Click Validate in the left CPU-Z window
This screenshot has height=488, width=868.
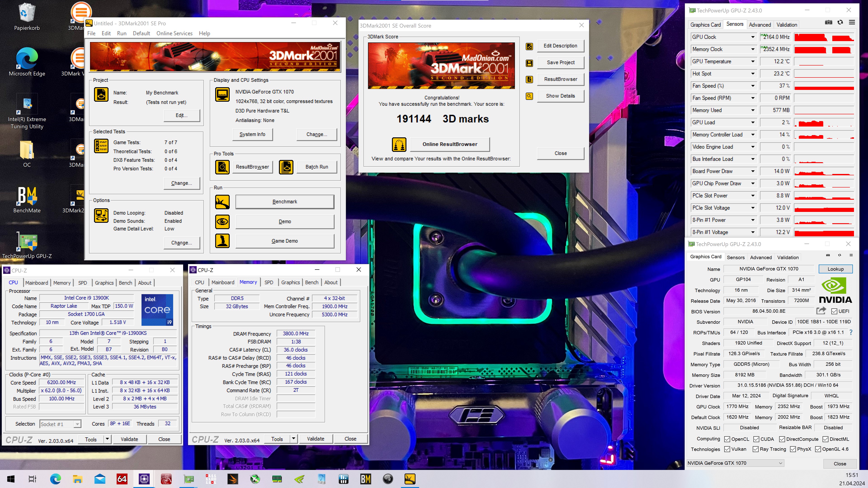pos(129,439)
